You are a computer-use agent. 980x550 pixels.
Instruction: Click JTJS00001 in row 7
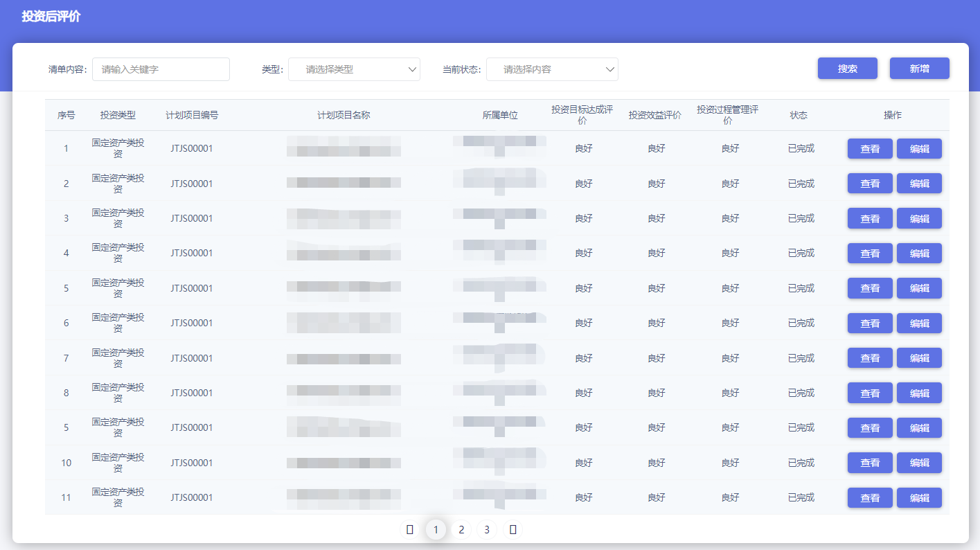pos(192,358)
